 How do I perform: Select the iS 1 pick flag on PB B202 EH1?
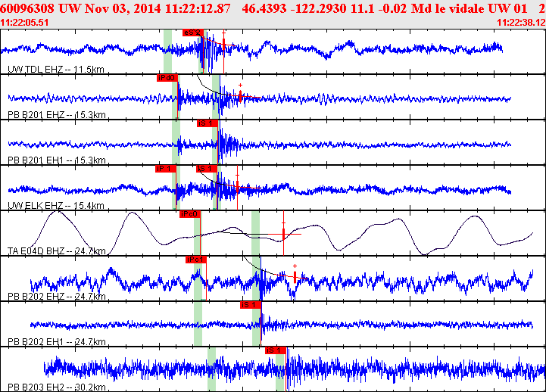[x=250, y=305]
